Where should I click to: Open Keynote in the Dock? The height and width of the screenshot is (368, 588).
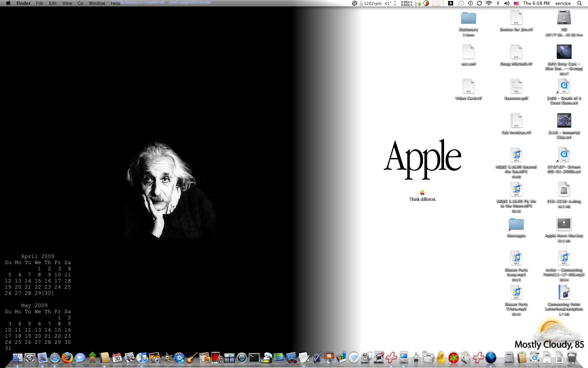329,358
